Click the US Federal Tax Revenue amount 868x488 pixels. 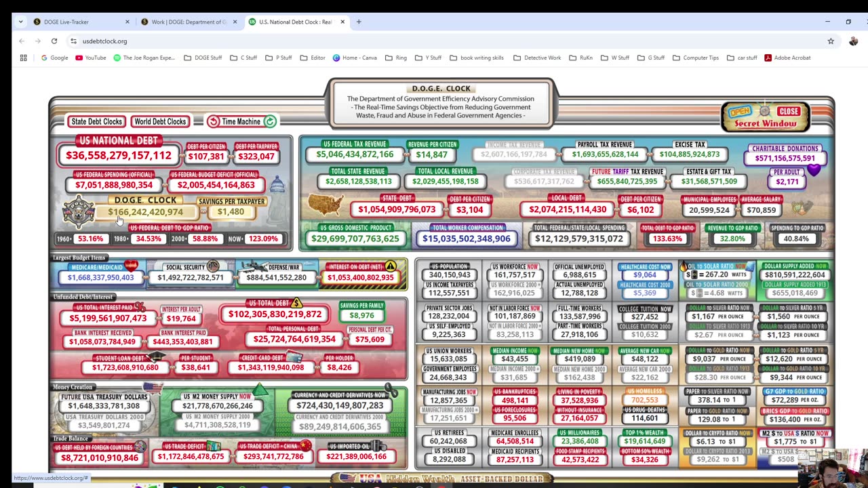click(x=355, y=155)
